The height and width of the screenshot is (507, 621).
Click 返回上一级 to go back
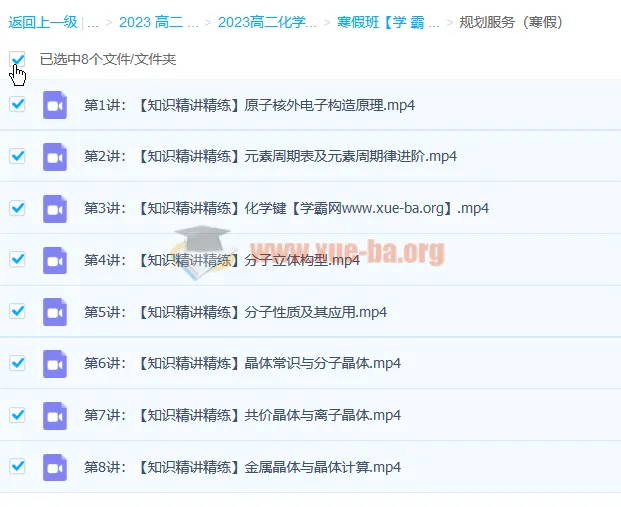(42, 22)
